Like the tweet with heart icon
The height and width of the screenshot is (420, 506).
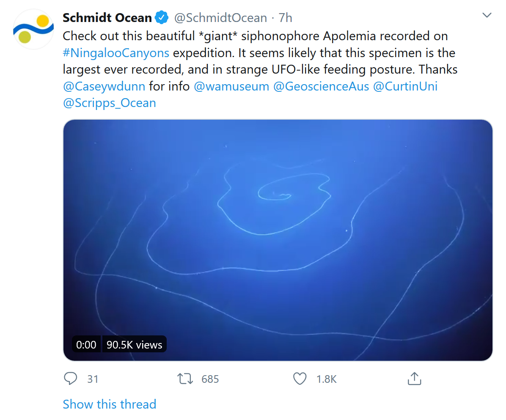(300, 379)
